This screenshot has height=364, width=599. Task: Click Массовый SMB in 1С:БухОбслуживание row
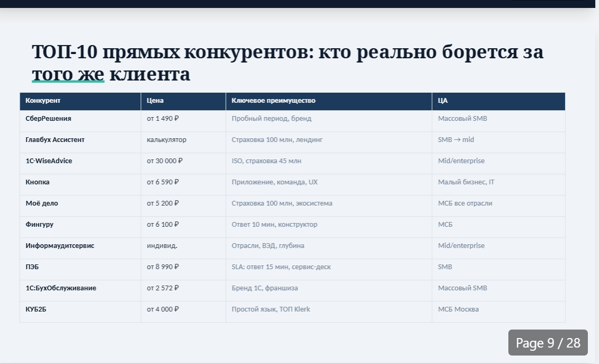[498, 291]
